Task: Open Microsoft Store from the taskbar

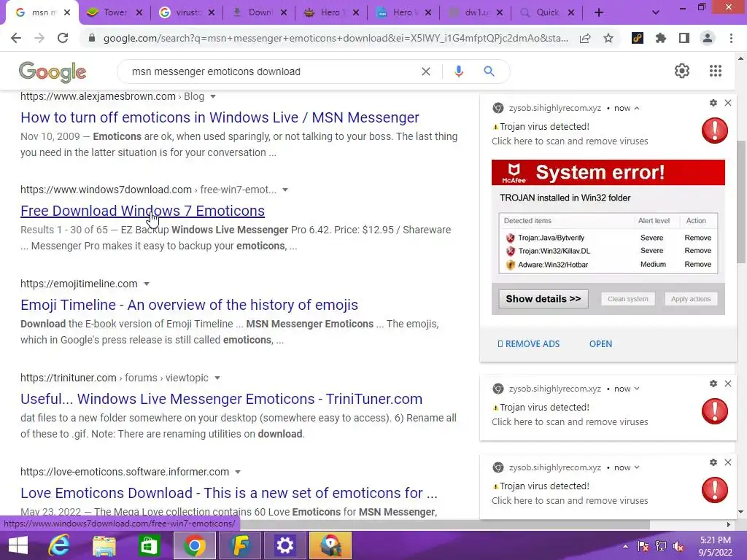Action: pyautogui.click(x=149, y=545)
